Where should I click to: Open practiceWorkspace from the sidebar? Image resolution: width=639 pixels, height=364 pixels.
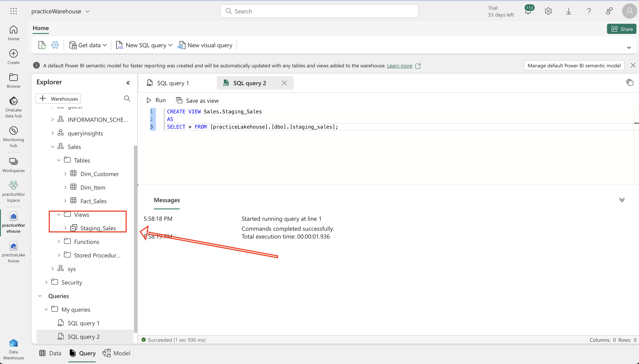tap(14, 192)
